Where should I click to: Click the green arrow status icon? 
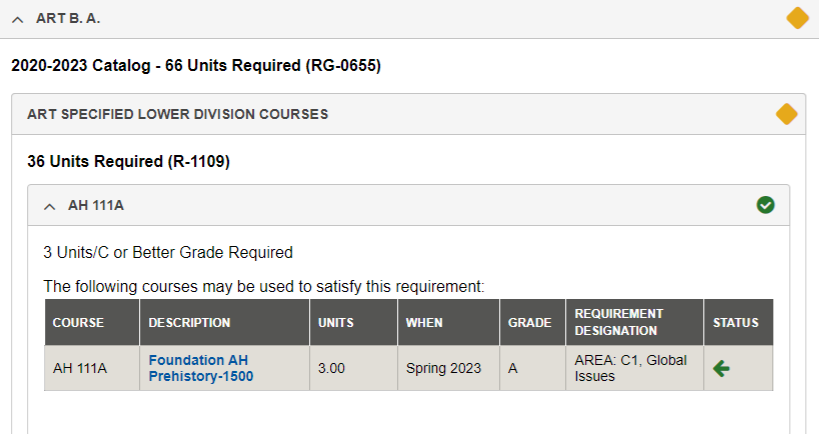721,368
